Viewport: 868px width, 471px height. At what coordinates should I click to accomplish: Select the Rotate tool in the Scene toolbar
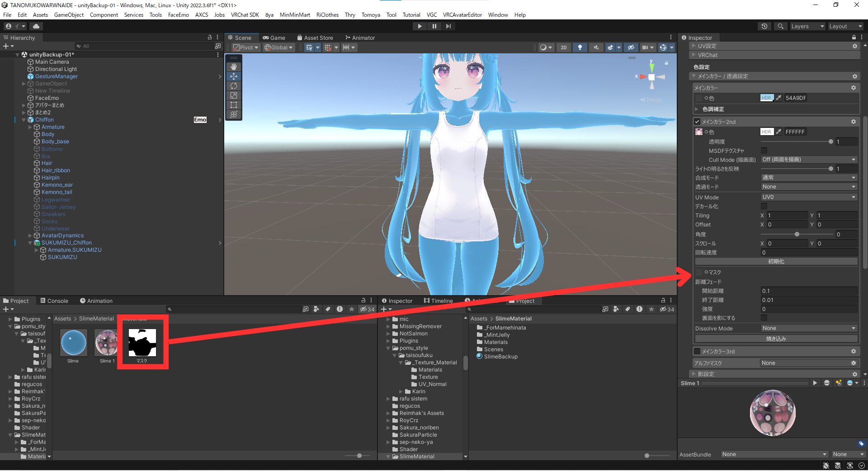point(234,86)
